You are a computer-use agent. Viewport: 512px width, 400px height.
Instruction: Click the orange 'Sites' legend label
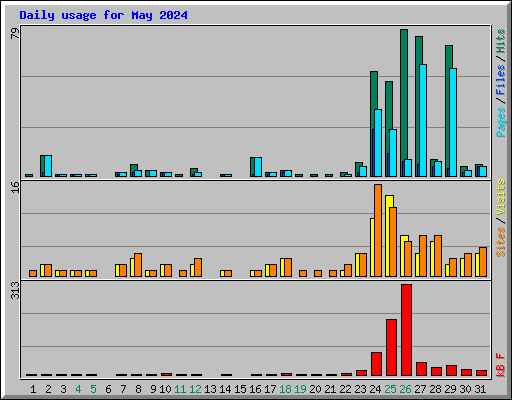point(501,242)
